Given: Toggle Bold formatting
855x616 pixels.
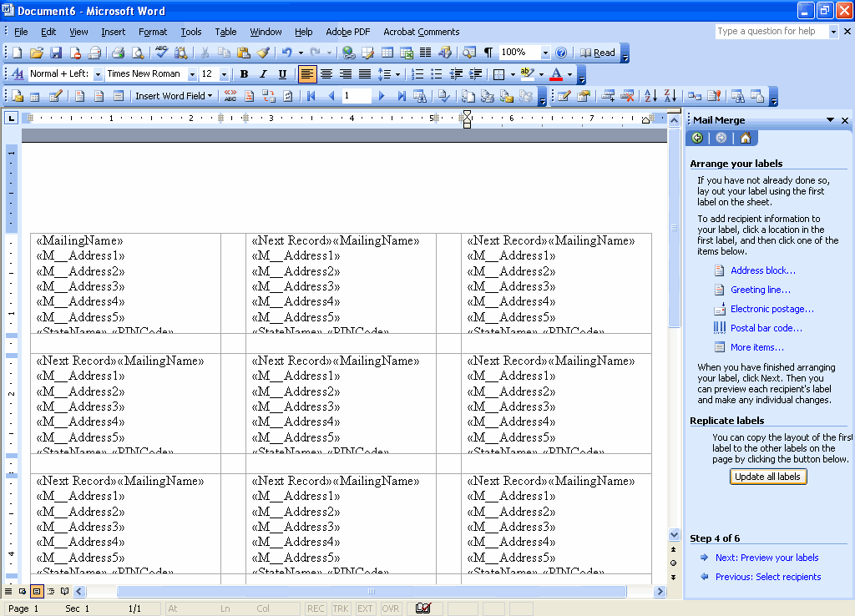Looking at the screenshot, I should (245, 74).
